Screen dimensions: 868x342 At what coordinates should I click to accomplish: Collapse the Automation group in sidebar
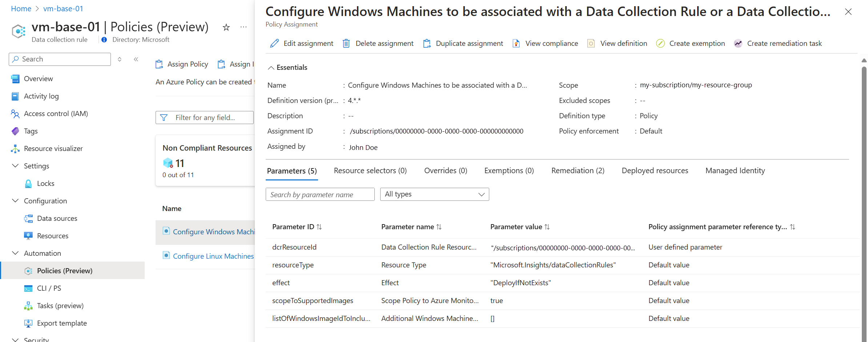point(15,253)
